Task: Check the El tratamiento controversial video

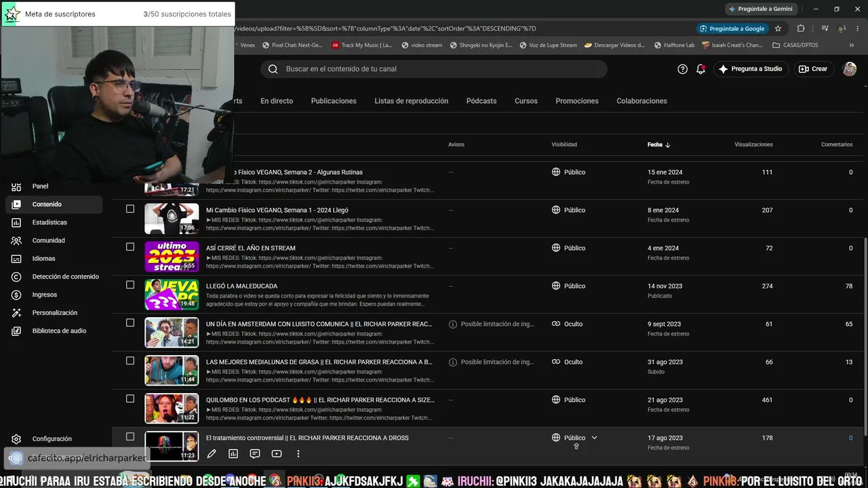Action: (130, 436)
